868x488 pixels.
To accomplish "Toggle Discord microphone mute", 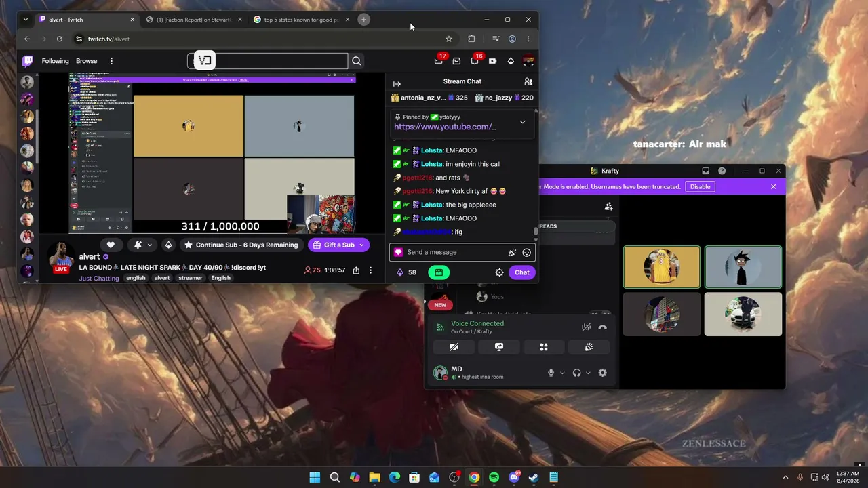I will click(x=551, y=373).
